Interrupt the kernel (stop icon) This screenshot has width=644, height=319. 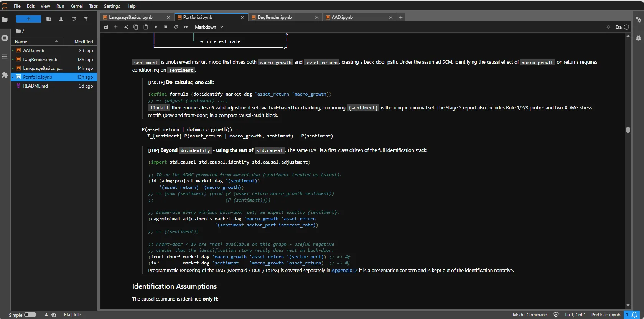pyautogui.click(x=166, y=27)
